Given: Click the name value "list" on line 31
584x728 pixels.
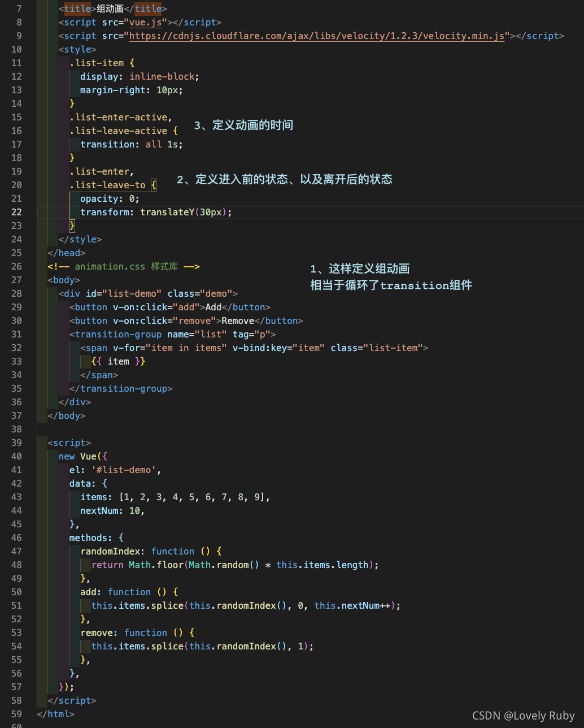Looking at the screenshot, I should [211, 334].
